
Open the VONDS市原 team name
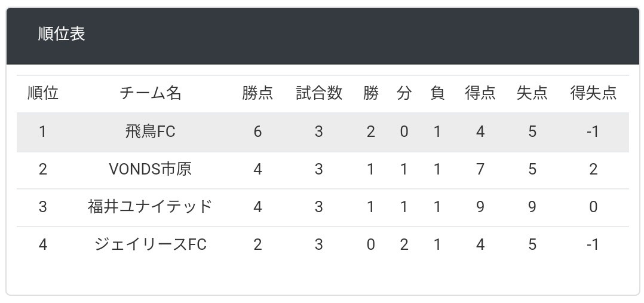[151, 169]
